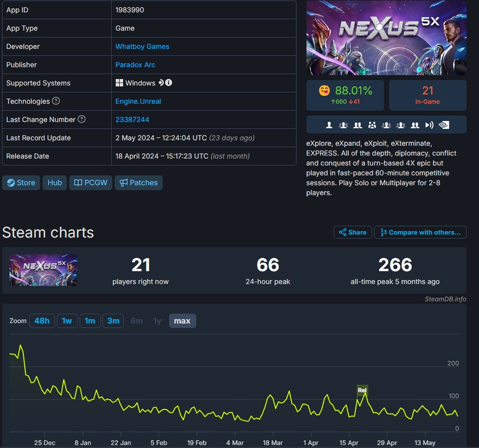Click the Share button above the chart
This screenshot has width=479, height=448.
tap(352, 232)
